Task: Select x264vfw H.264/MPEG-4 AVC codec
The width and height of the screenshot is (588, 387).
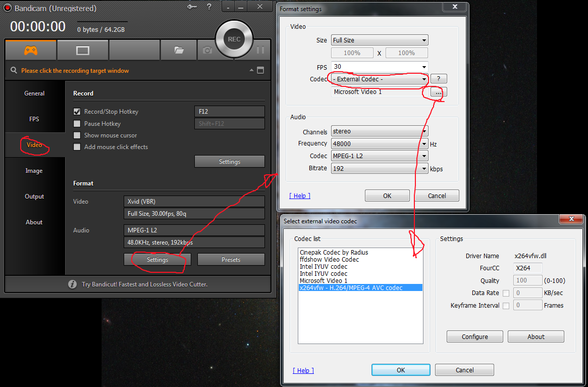Action: coord(360,287)
